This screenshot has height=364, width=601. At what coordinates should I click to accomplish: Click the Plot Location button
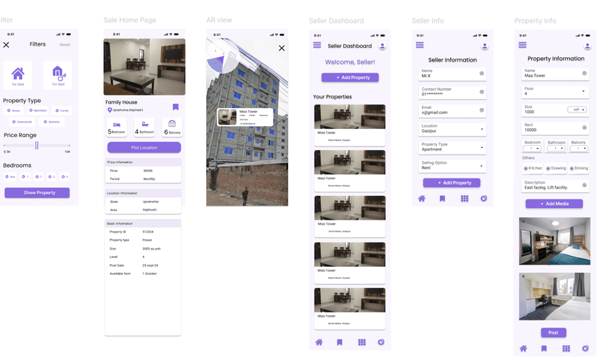(144, 147)
